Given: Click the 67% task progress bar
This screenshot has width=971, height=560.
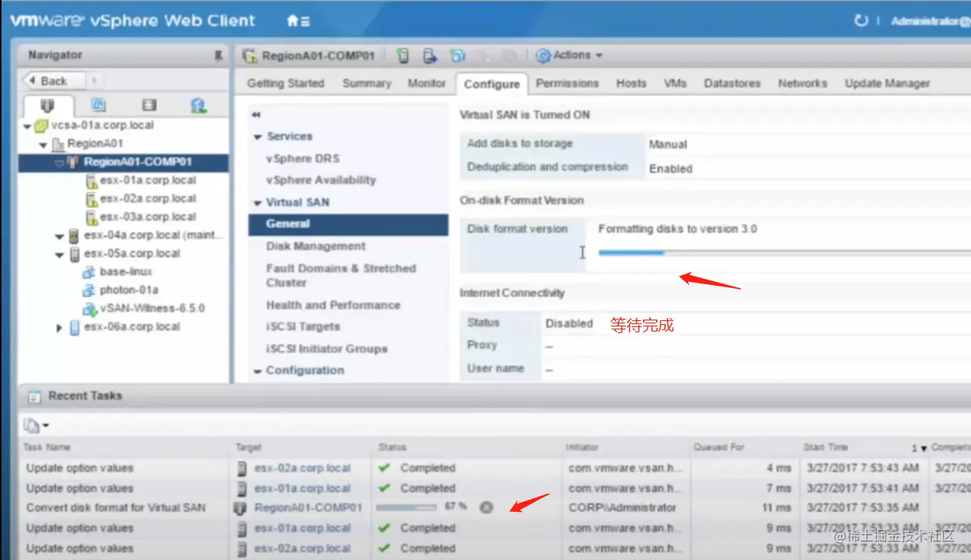Looking at the screenshot, I should tap(406, 507).
